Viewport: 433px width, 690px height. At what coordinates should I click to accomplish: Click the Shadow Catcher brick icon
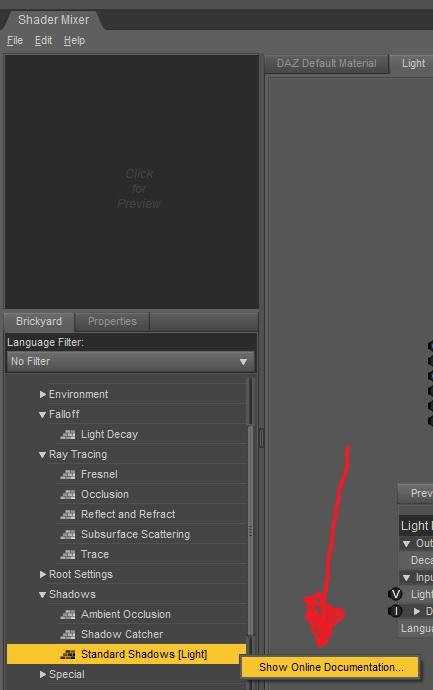click(x=68, y=634)
